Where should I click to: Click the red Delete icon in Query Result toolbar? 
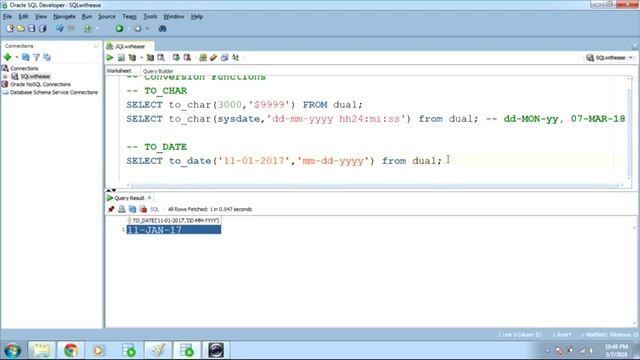[143, 209]
